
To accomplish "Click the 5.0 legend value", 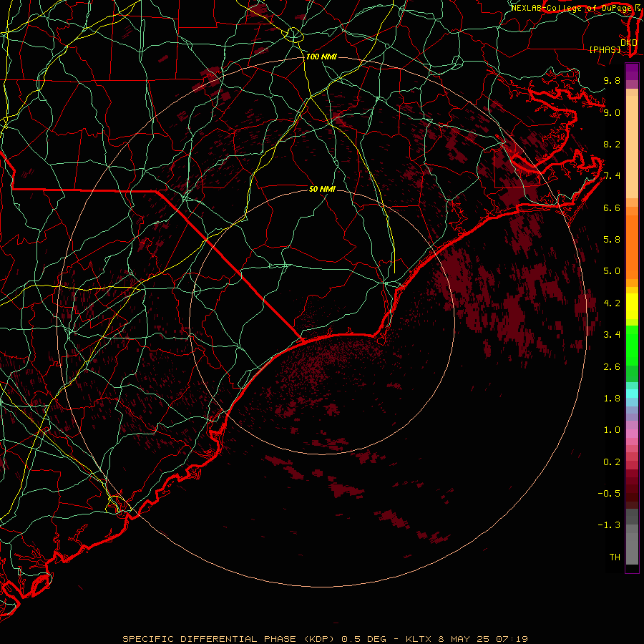I will click(x=612, y=271).
